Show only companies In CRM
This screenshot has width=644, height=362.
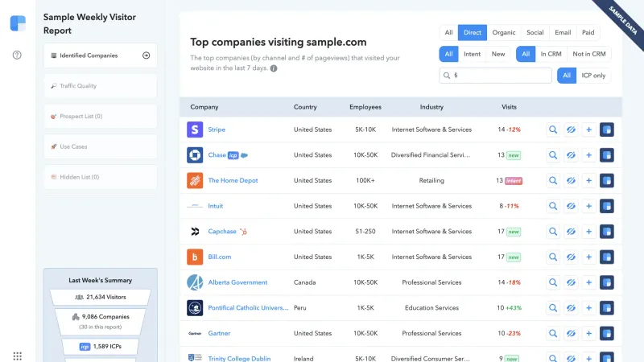click(551, 54)
